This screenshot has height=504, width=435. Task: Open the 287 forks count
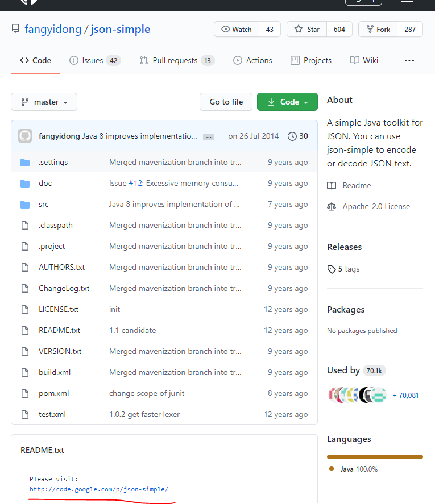pos(410,29)
